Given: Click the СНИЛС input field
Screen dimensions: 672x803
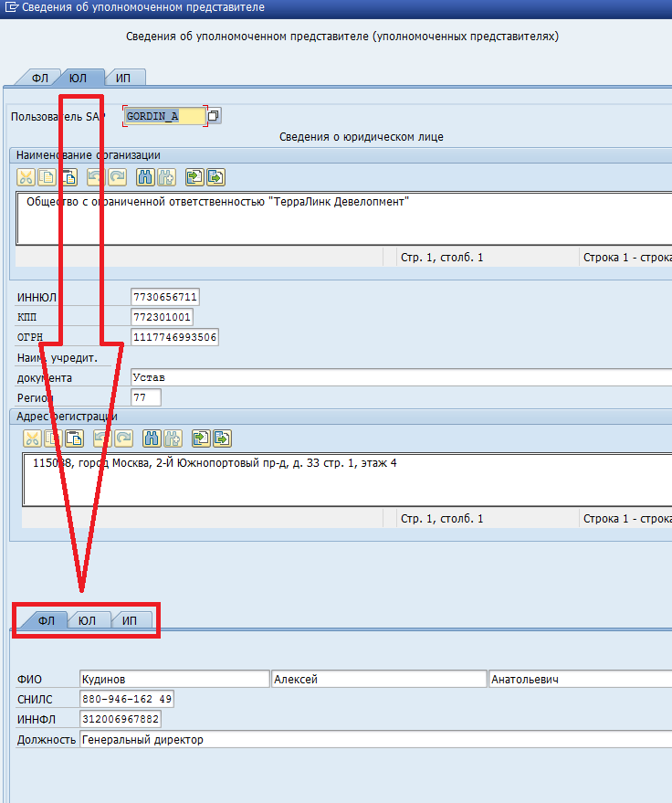Looking at the screenshot, I should (126, 699).
